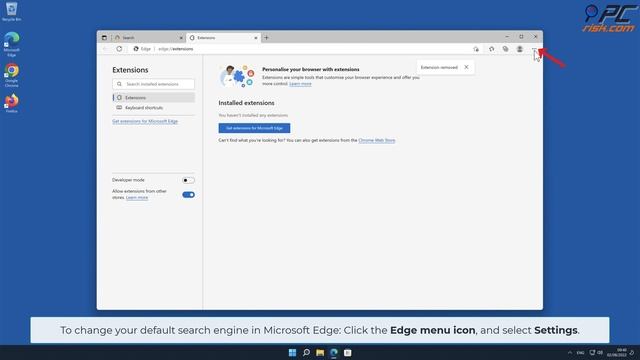Click the Installed extensions heading
The width and height of the screenshot is (640, 360).
246,103
